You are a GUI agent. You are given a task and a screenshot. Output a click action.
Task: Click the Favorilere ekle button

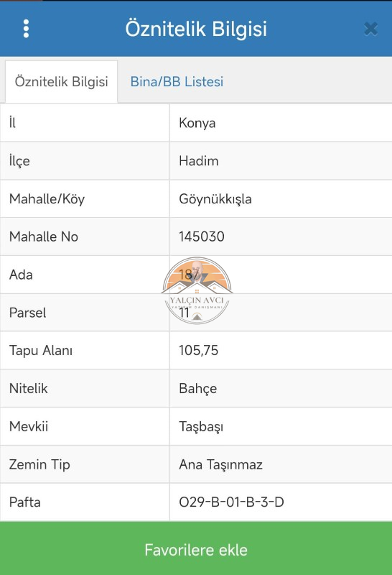point(196,550)
